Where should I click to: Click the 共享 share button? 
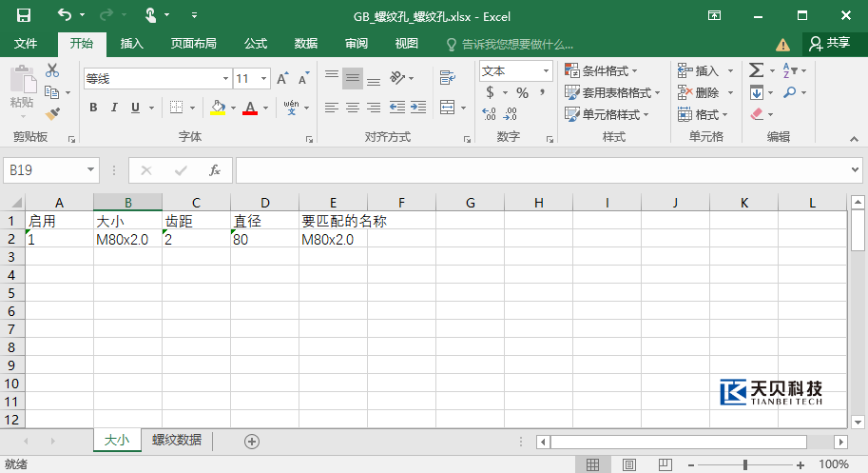(x=829, y=43)
